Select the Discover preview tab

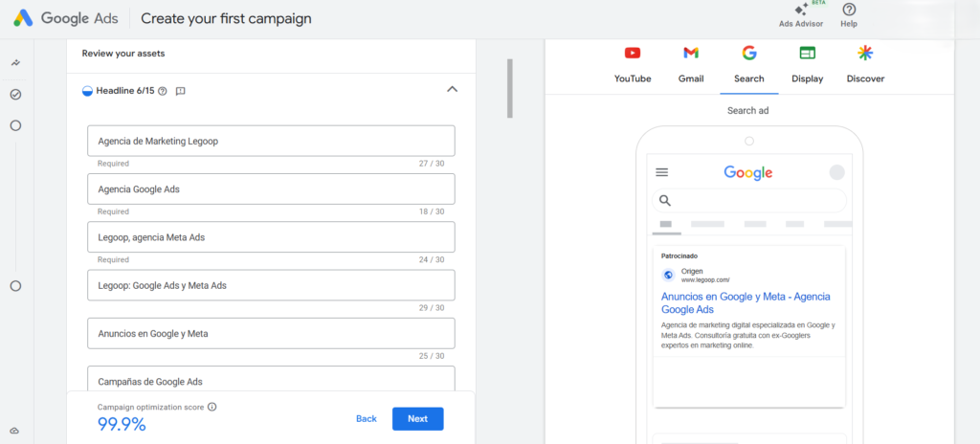click(x=865, y=64)
